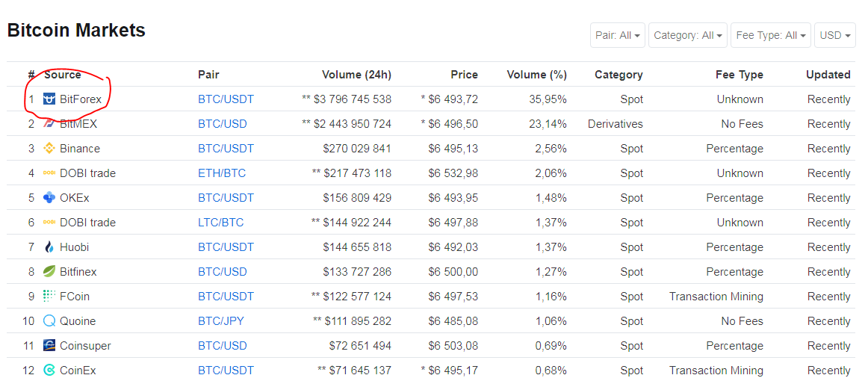Viewport: 868px width, 378px height.
Task: Select the $6 485,08 Quoine price
Action: tap(453, 321)
